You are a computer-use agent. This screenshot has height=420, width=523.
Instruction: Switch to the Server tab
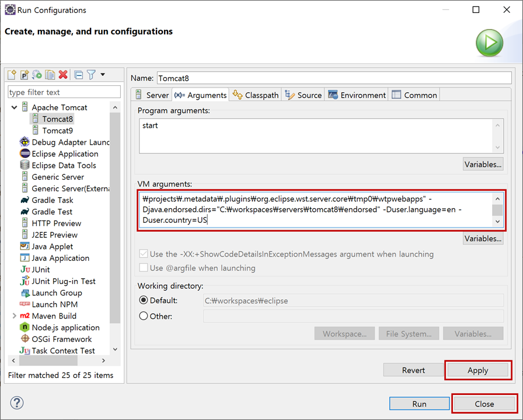[152, 95]
